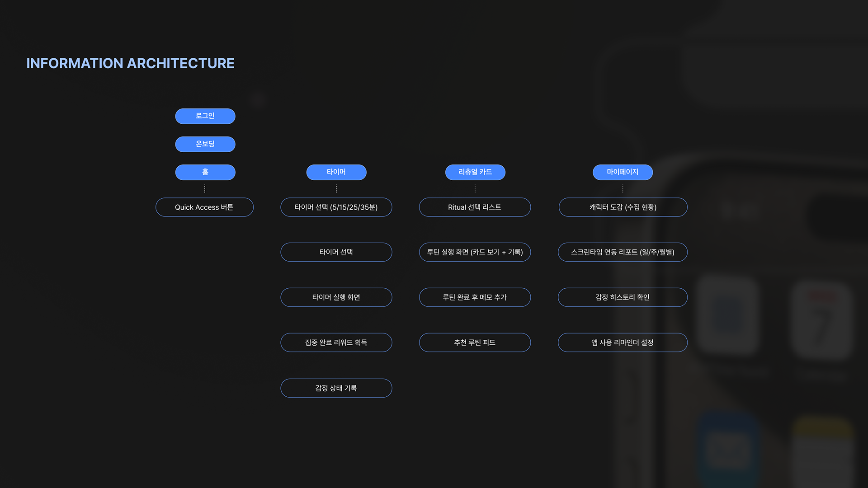868x488 pixels.
Task: Select the 리츄얼 카드 header pill
Action: coord(475,172)
